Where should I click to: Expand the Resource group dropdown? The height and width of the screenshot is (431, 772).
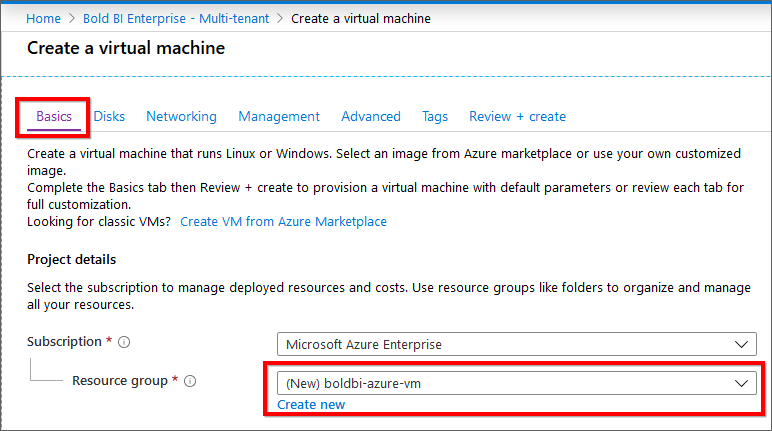[x=516, y=383]
